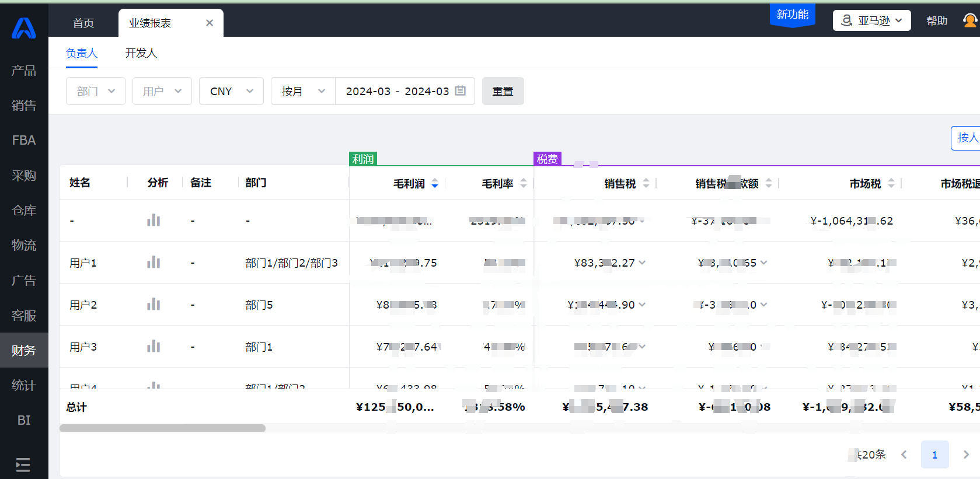The width and height of the screenshot is (980, 479).
Task: Click the calendar icon in date range field
Action: click(x=461, y=91)
